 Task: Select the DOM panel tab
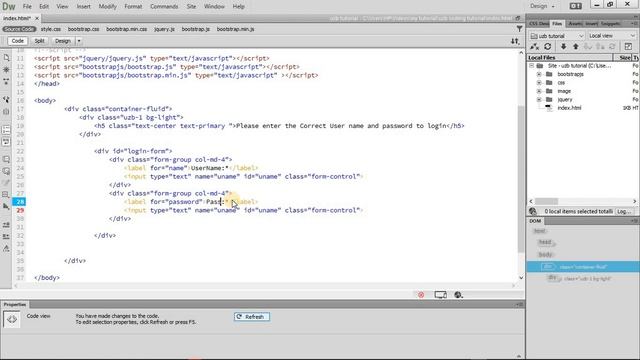tap(535, 221)
